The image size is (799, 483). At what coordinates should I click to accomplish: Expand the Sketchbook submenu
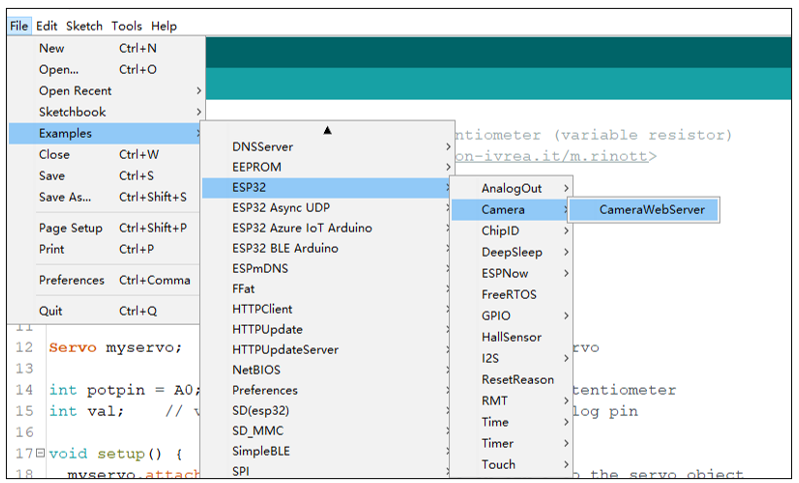tap(106, 112)
